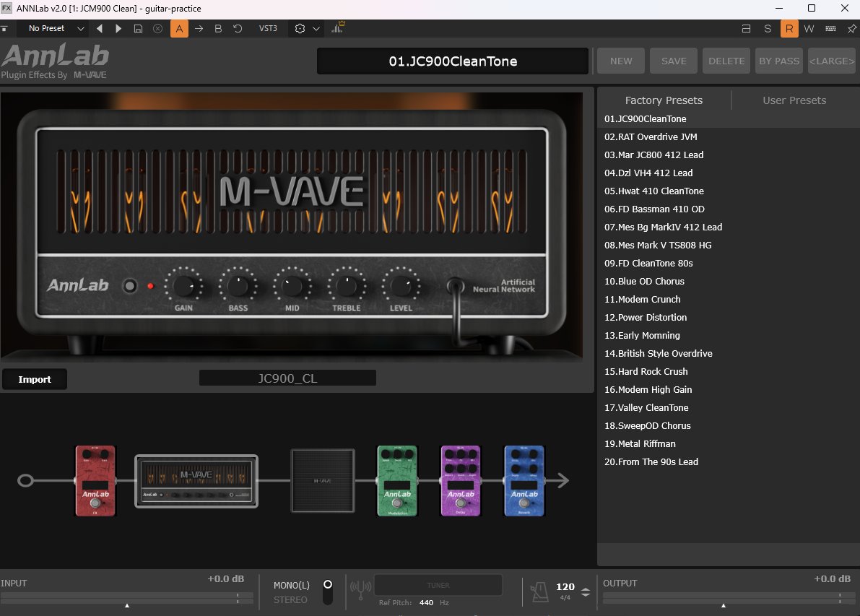Click the keyboard icon in toolbar

tap(830, 28)
